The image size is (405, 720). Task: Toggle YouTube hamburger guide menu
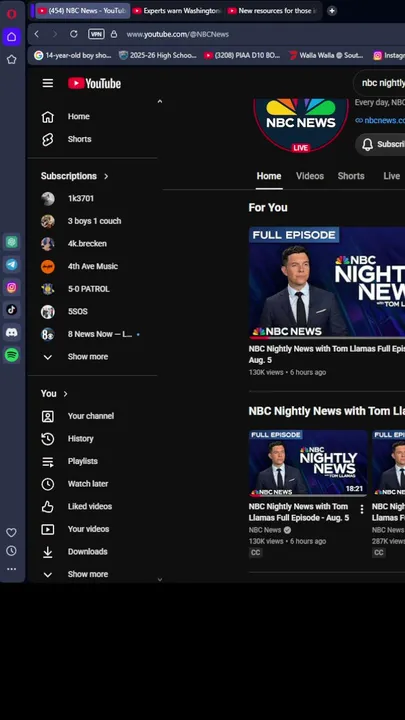(x=48, y=83)
